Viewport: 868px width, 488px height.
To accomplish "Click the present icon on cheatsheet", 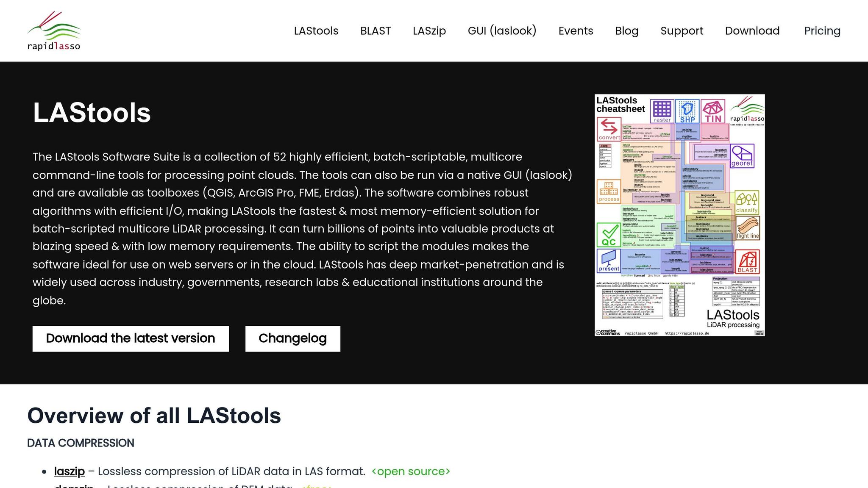I will coord(609,261).
